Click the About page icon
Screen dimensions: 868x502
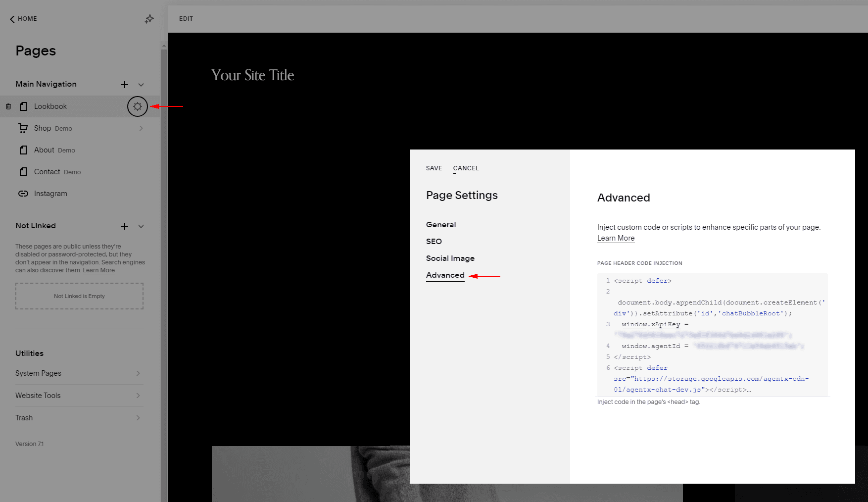23,150
